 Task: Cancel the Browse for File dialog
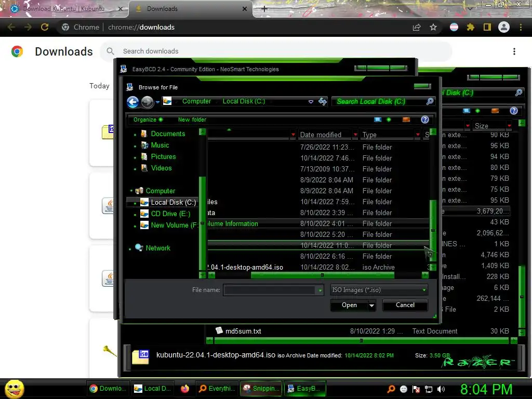[405, 305]
